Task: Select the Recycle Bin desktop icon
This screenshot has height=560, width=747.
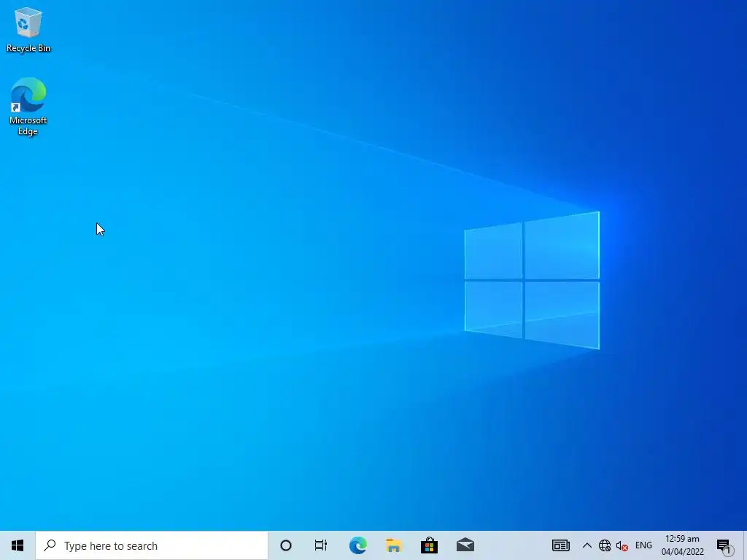Action: [28, 29]
